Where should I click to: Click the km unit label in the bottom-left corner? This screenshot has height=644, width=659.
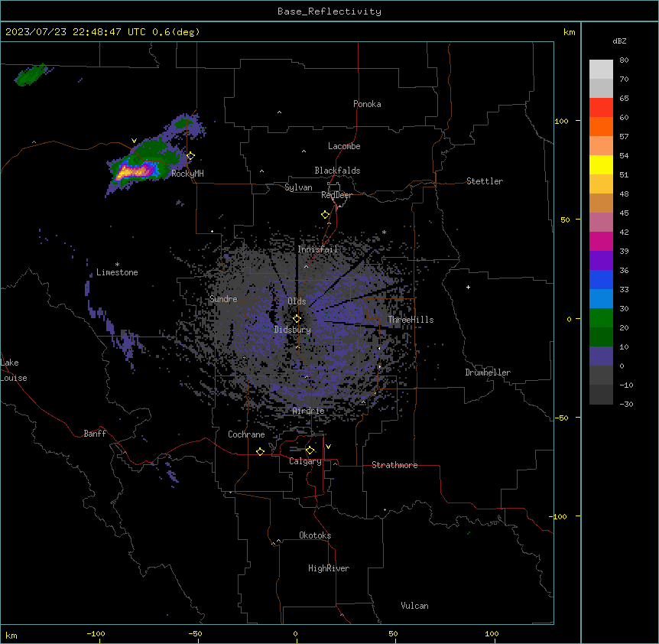11,636
